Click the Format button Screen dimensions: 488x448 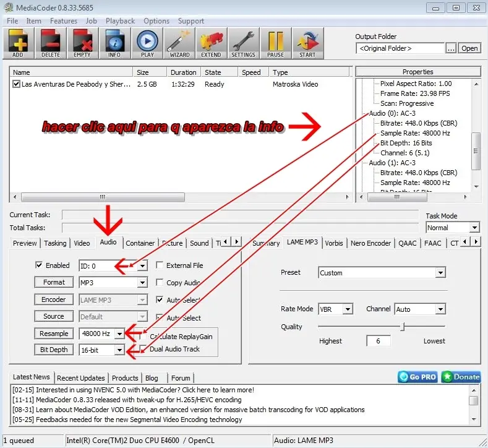54,282
